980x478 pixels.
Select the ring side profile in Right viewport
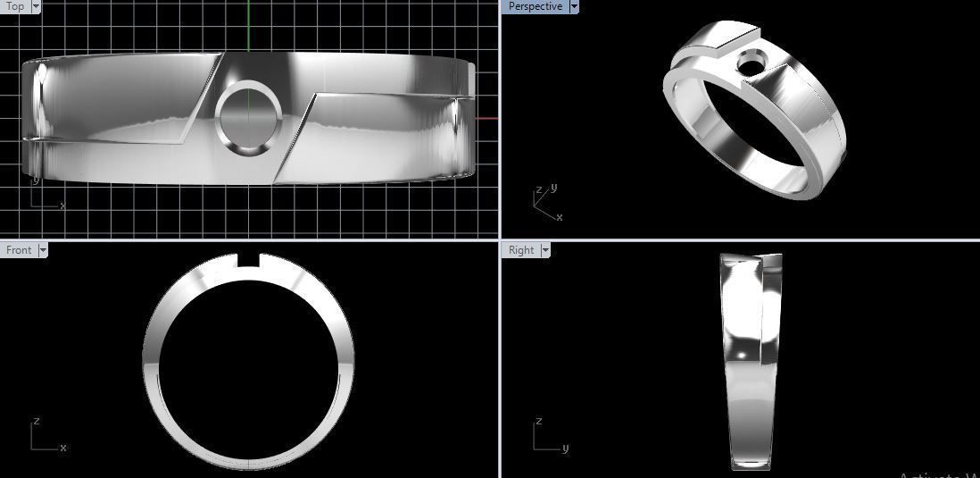(751, 362)
